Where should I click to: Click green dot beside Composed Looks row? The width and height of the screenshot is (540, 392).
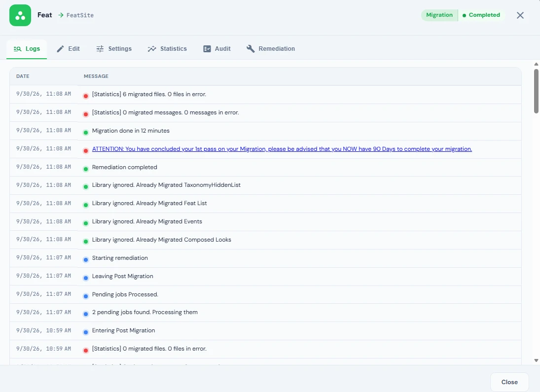click(86, 242)
